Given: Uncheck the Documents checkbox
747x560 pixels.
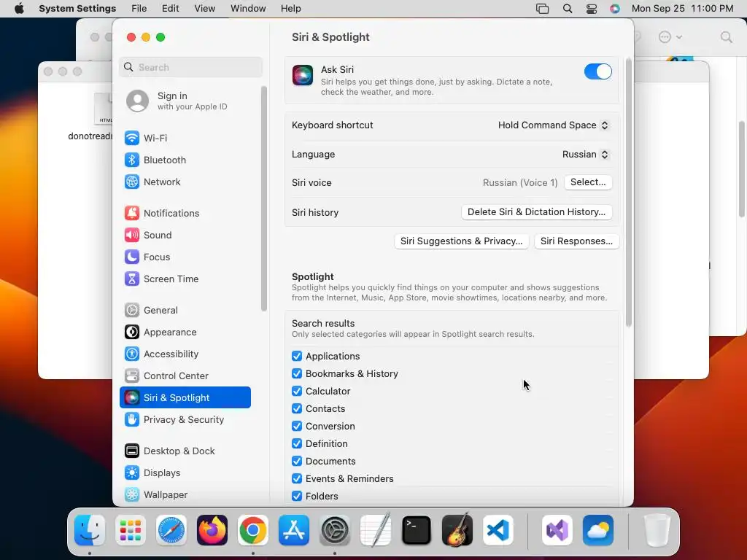Looking at the screenshot, I should tap(297, 462).
